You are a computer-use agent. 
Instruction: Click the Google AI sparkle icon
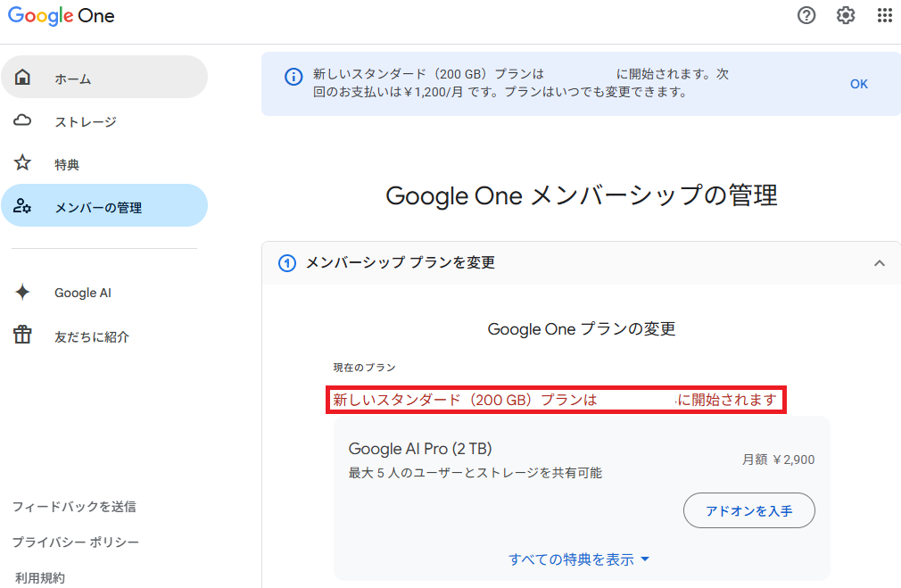click(x=23, y=293)
